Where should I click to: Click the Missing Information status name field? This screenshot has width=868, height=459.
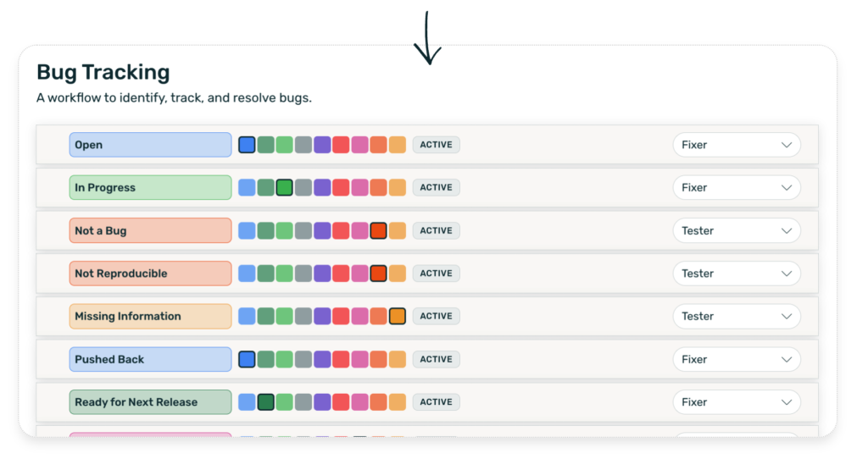pyautogui.click(x=150, y=316)
